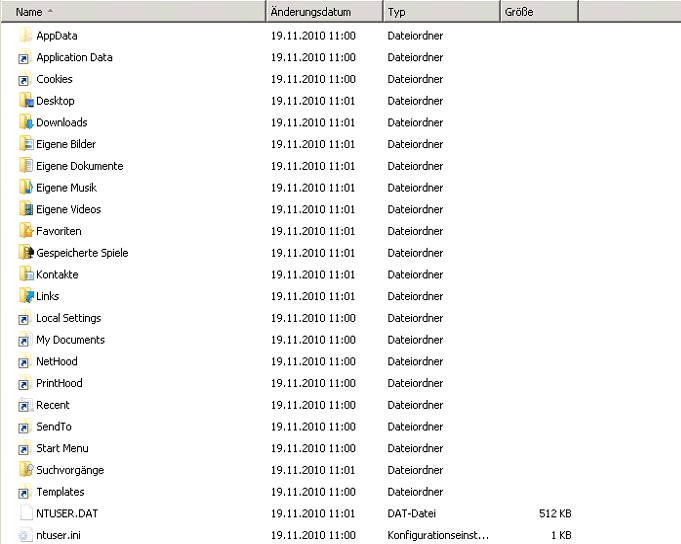Click the Typ column header
Image resolution: width=681 pixels, height=544 pixels.
point(397,12)
